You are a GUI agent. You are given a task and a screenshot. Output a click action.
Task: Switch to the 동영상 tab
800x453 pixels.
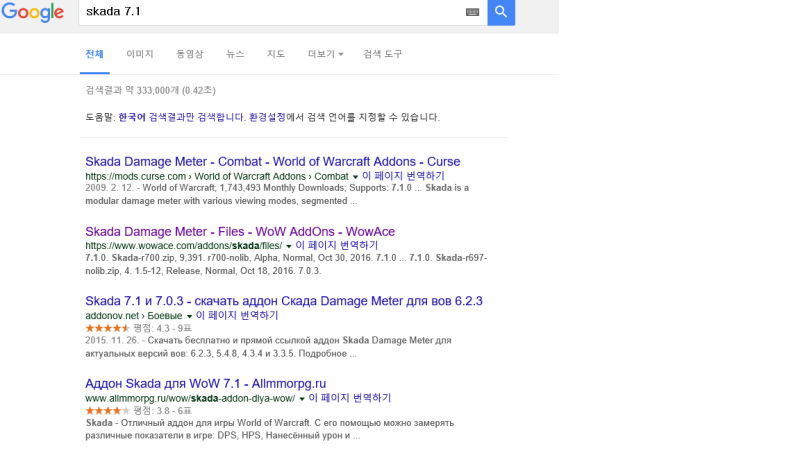pos(190,54)
